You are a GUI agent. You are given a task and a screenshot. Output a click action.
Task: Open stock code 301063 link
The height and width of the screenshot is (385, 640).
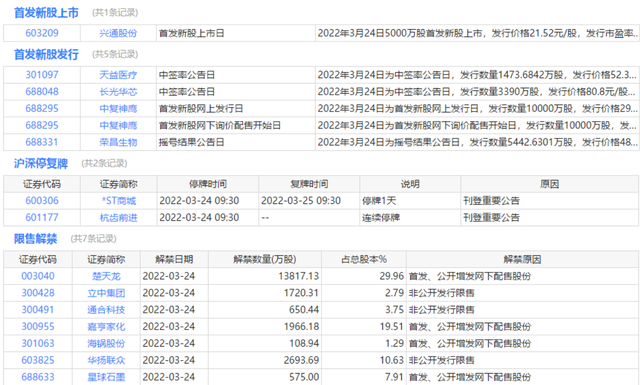point(38,343)
